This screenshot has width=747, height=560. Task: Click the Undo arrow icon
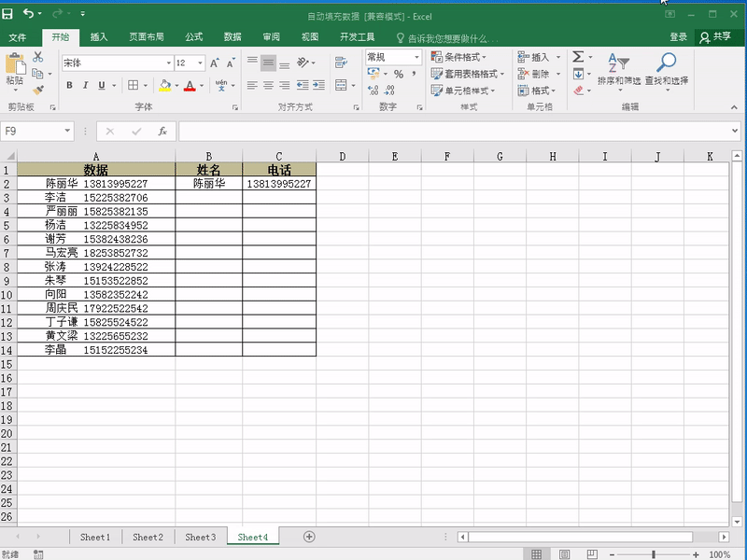pyautogui.click(x=28, y=13)
